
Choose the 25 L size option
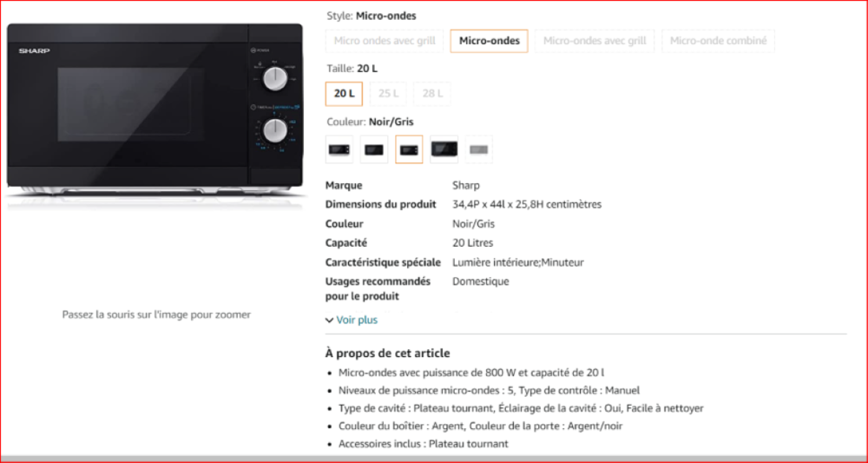388,94
